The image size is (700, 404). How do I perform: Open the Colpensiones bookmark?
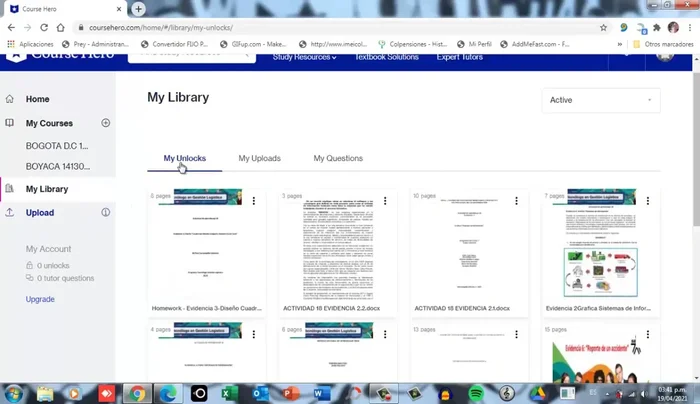coord(412,44)
